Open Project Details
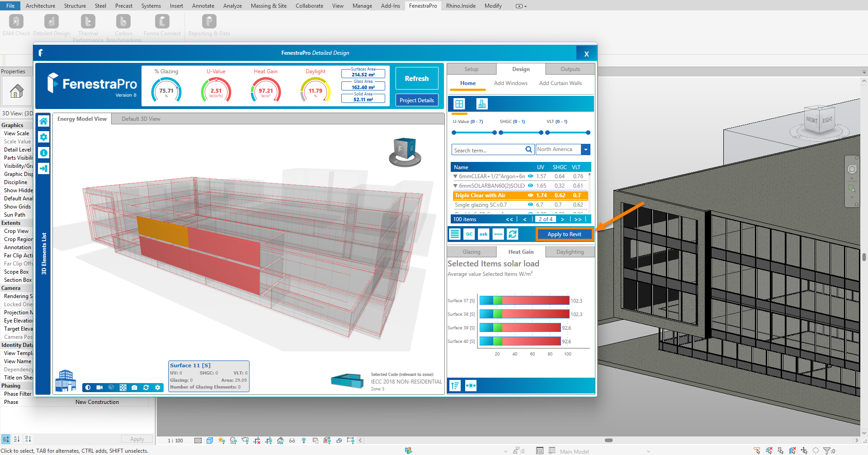The height and width of the screenshot is (455, 868). tap(417, 100)
